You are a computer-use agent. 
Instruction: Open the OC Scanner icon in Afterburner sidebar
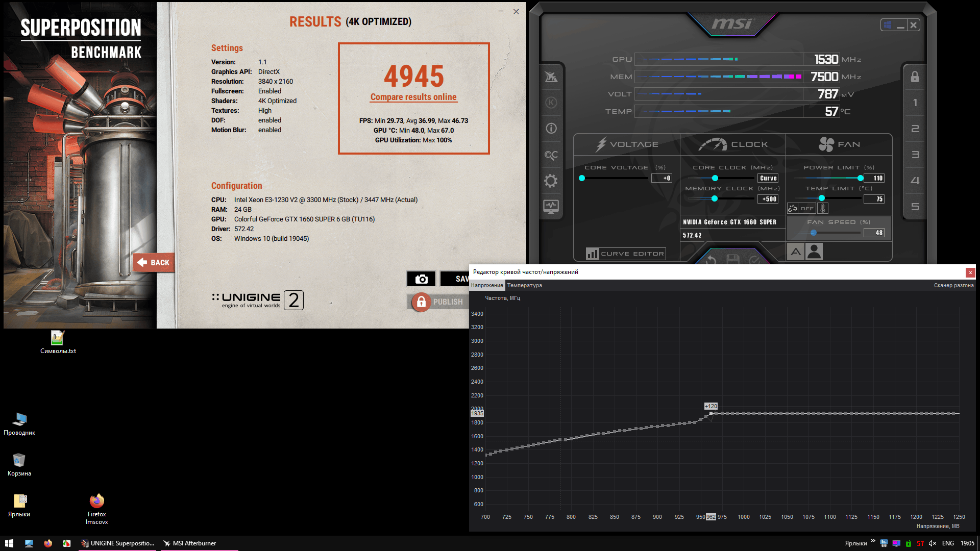551,155
